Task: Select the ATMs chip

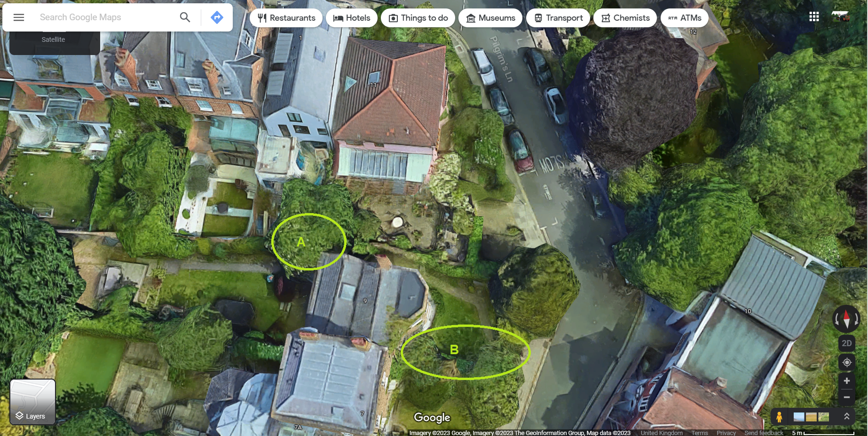Action: (685, 18)
